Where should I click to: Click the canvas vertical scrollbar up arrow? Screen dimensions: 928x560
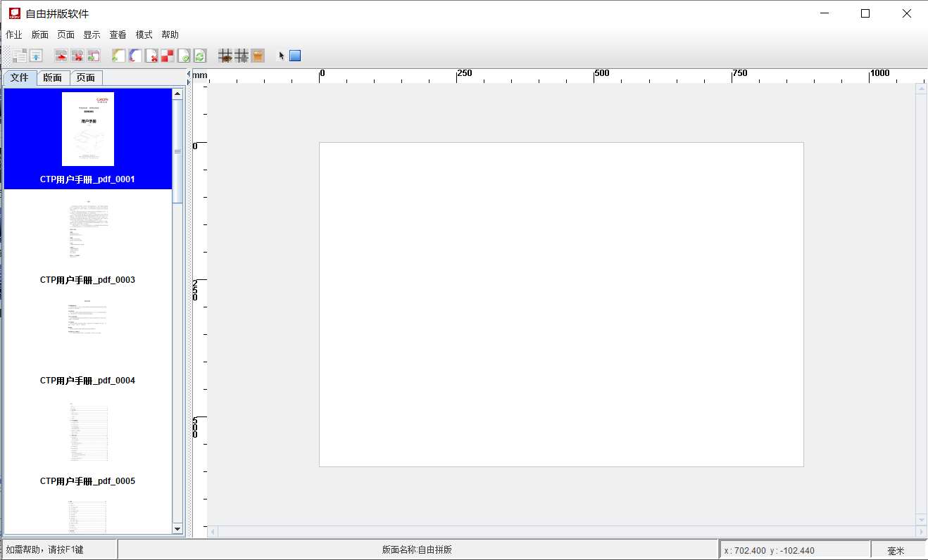pos(921,89)
